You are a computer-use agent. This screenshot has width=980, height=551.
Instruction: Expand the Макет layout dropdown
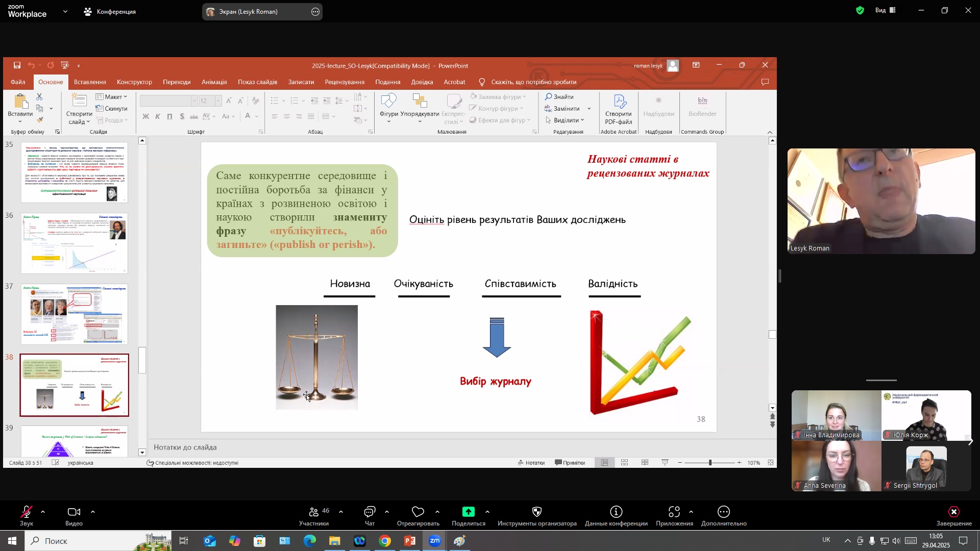point(111,97)
